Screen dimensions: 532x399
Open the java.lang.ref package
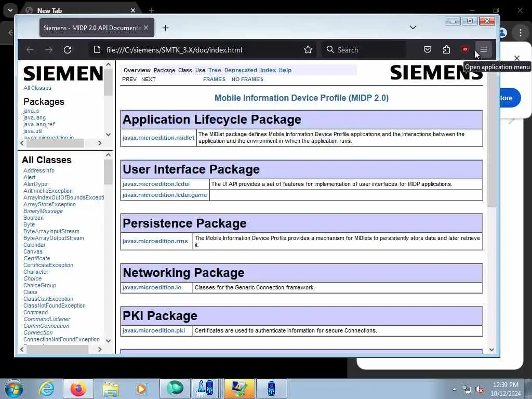(x=39, y=124)
